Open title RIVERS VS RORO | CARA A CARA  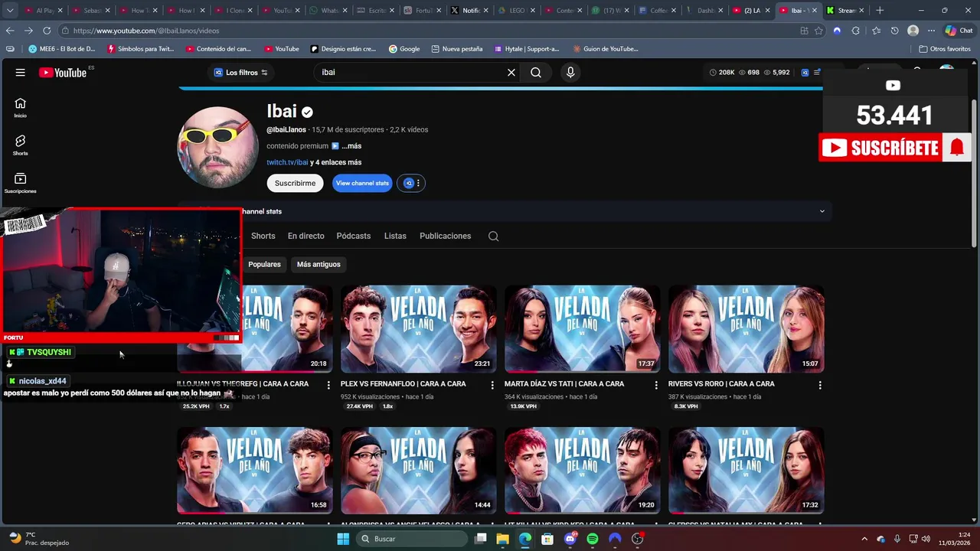point(721,384)
